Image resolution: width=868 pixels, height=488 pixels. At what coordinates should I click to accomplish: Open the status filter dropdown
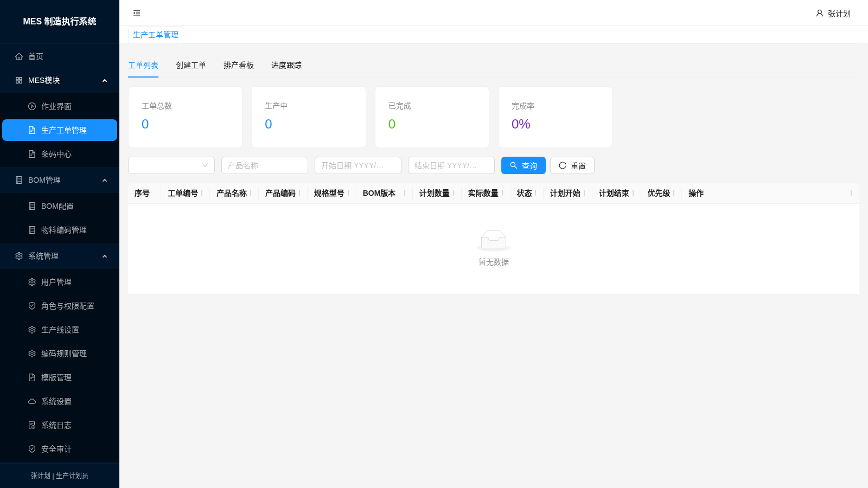171,165
